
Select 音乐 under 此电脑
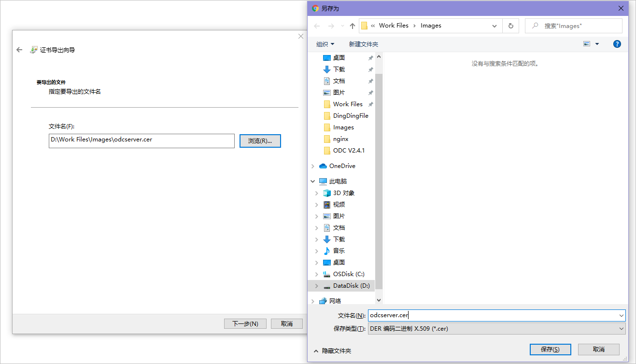coord(339,251)
